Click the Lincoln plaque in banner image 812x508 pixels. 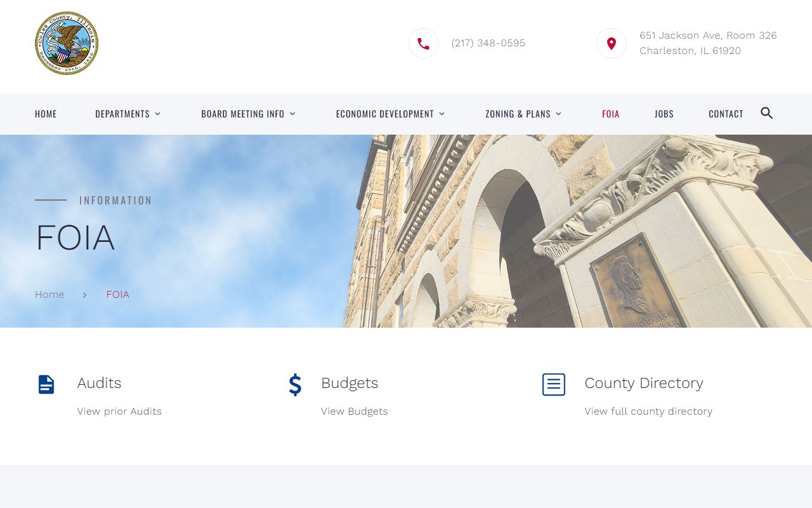coord(638,283)
